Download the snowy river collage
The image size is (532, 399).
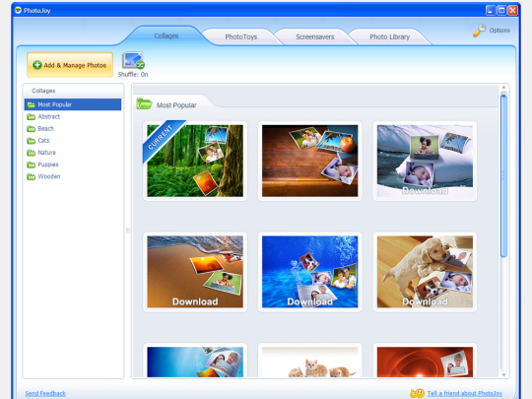425,161
